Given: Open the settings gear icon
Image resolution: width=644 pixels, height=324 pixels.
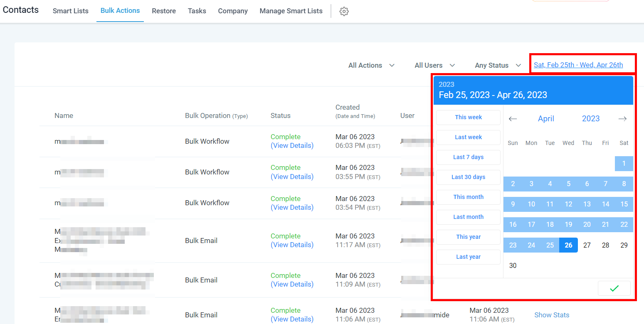Looking at the screenshot, I should click(x=344, y=12).
